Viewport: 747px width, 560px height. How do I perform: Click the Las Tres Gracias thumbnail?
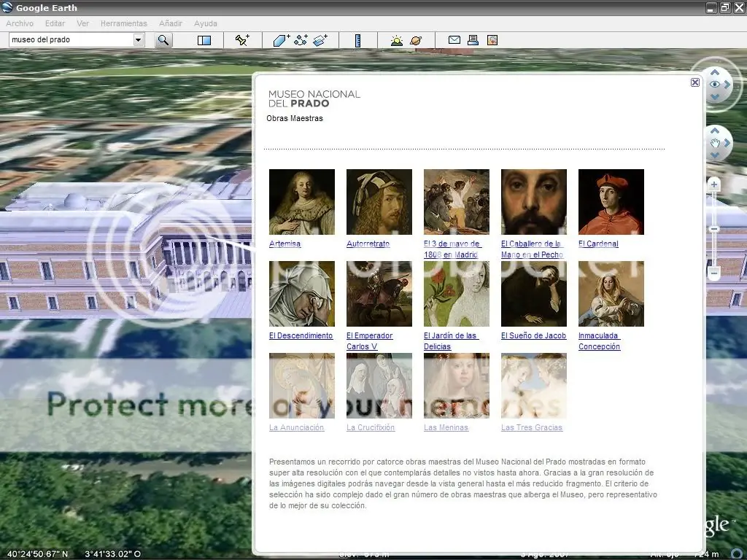pos(534,386)
